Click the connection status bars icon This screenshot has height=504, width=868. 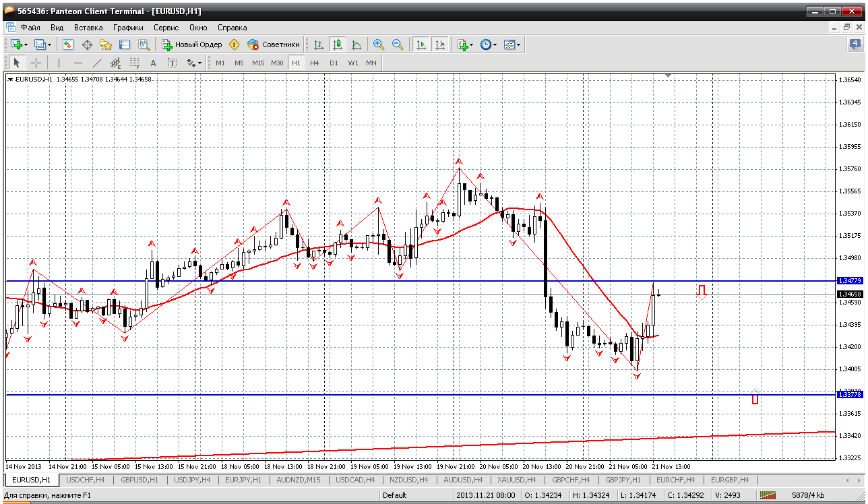tap(768, 495)
